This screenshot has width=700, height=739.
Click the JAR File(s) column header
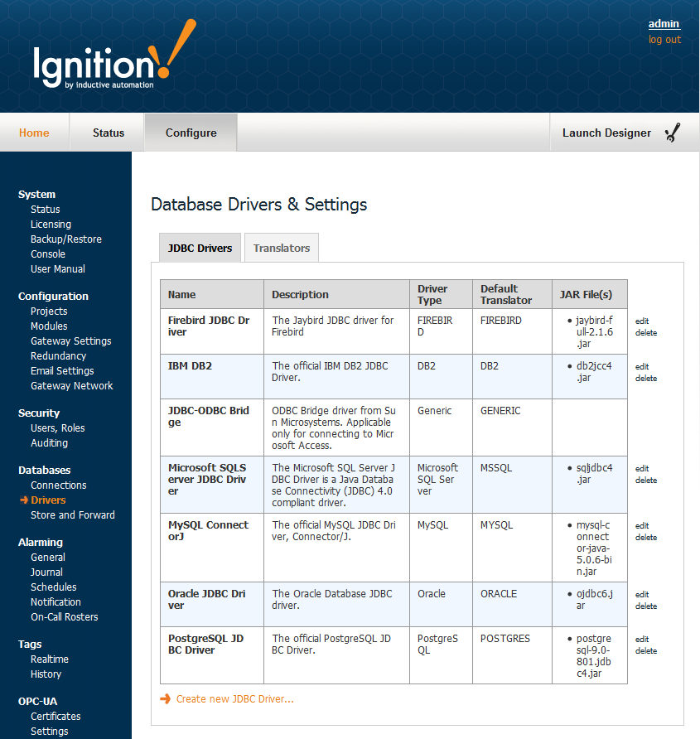tap(590, 295)
